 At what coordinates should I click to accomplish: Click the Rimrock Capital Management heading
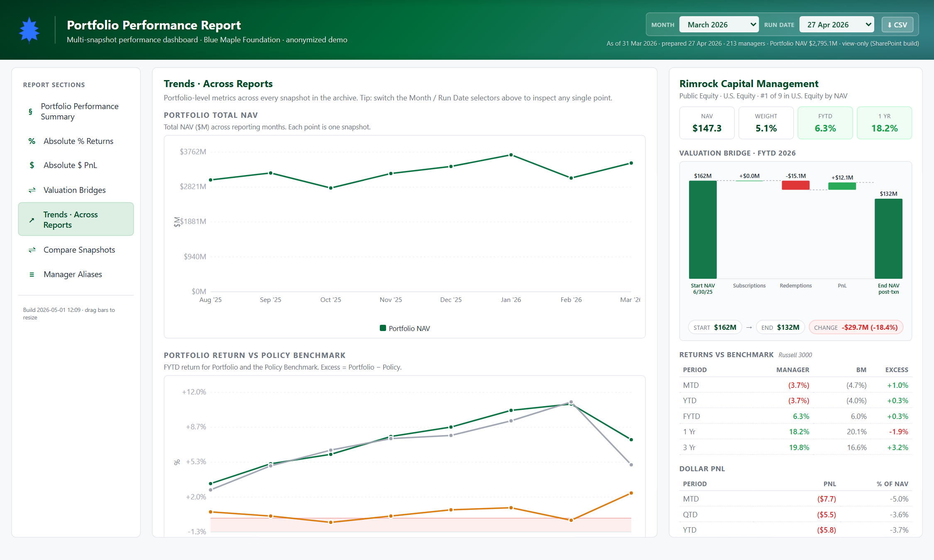pyautogui.click(x=748, y=84)
